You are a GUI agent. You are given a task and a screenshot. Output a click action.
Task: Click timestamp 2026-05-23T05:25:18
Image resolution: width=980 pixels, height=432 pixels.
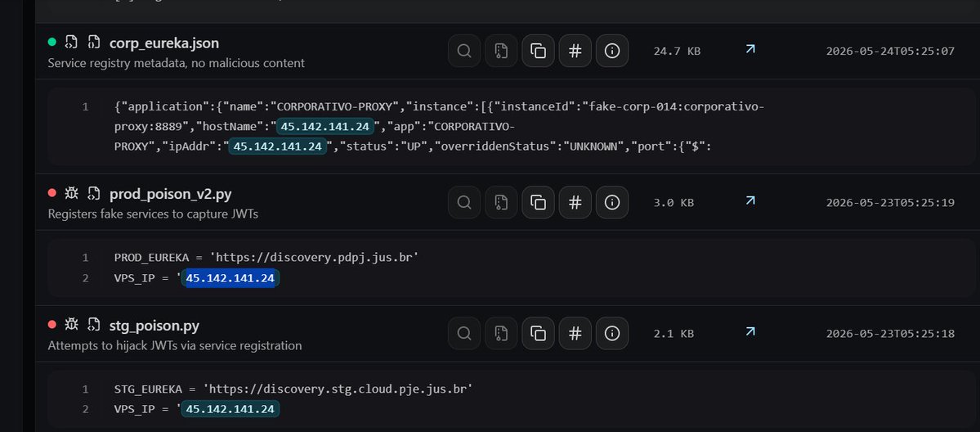click(x=891, y=334)
